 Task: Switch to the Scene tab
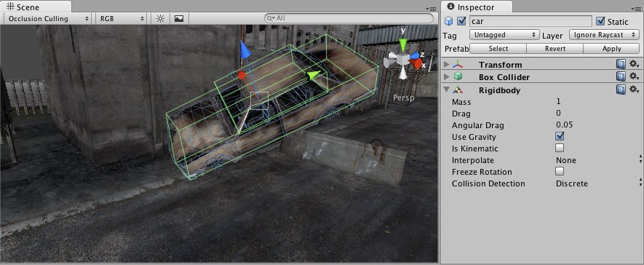[x=36, y=7]
